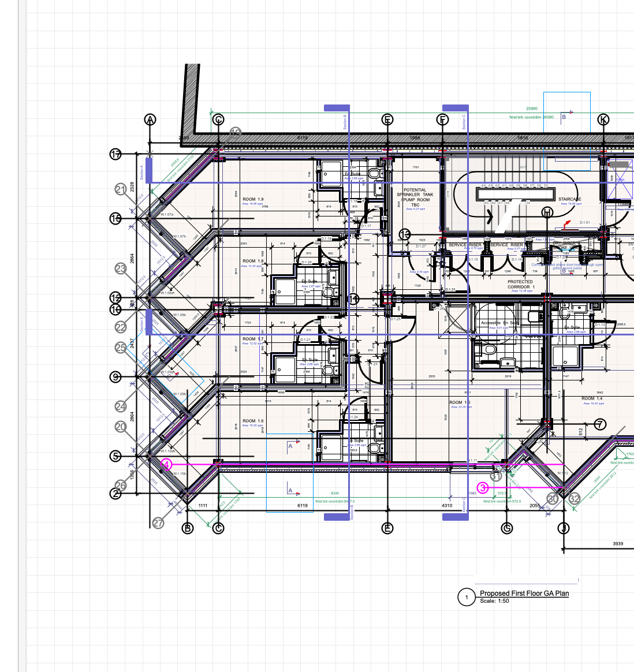
Task: Select door tag D.1.01
Action: (584, 223)
